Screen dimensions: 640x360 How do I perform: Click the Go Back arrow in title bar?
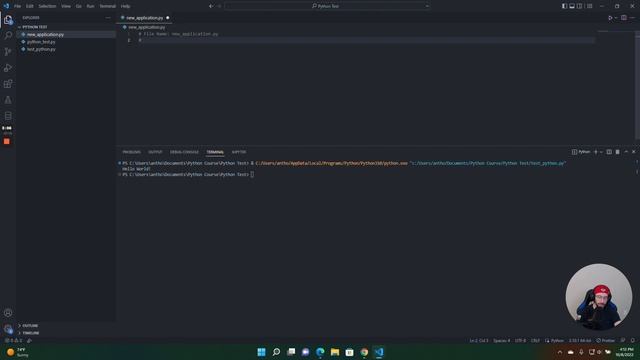[x=211, y=6]
